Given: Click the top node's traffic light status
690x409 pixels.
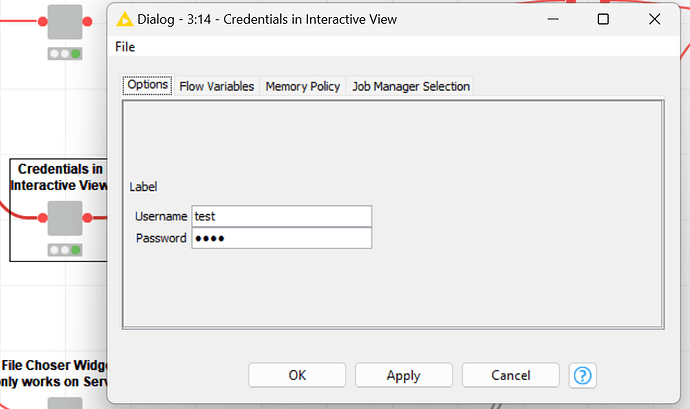Looking at the screenshot, I should click(x=65, y=53).
